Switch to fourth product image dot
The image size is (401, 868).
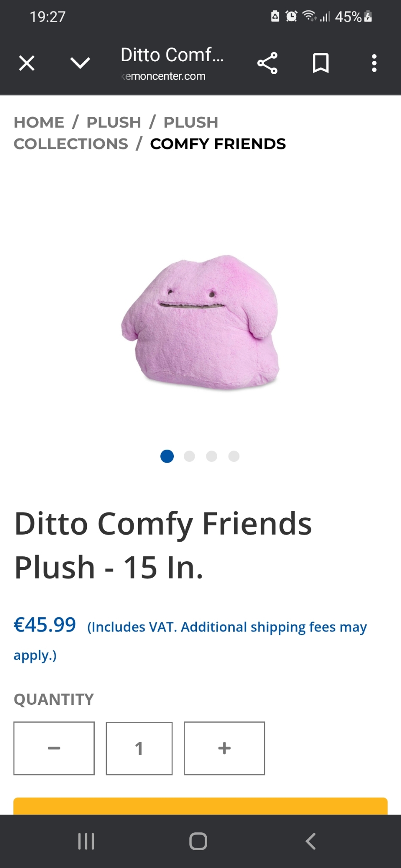click(234, 456)
